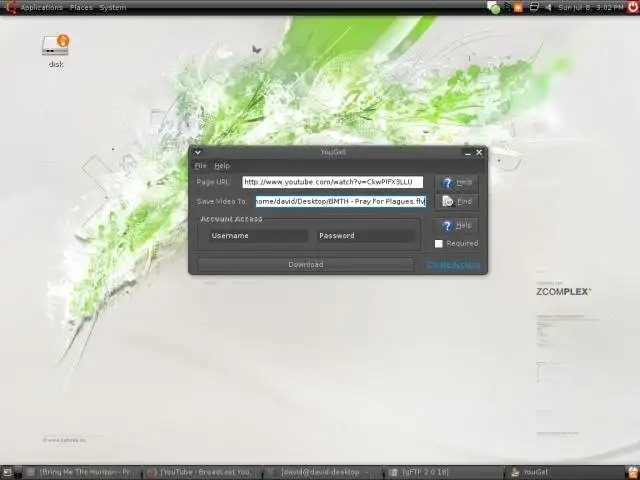The height and width of the screenshot is (480, 640).
Task: Open the Applications menu in top panel
Action: [41, 7]
